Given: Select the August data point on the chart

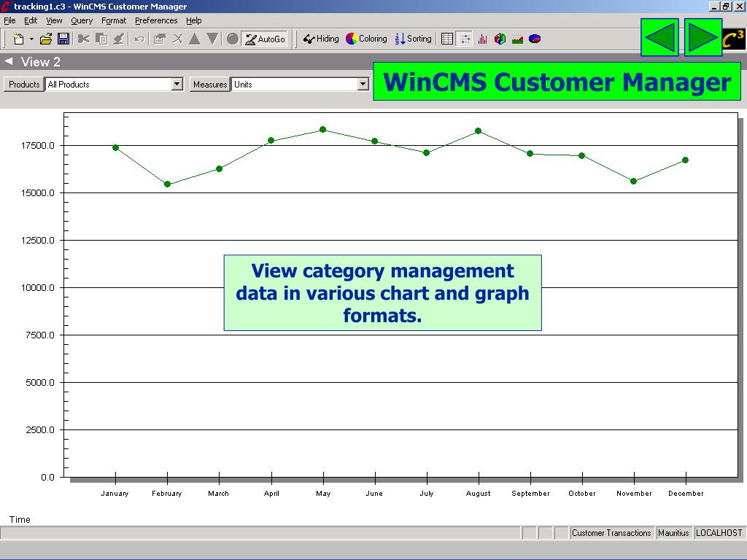Looking at the screenshot, I should coord(479,131).
